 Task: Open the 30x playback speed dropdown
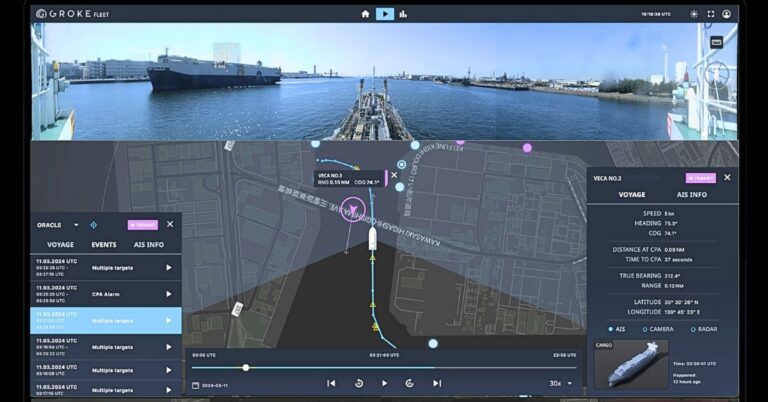point(561,383)
